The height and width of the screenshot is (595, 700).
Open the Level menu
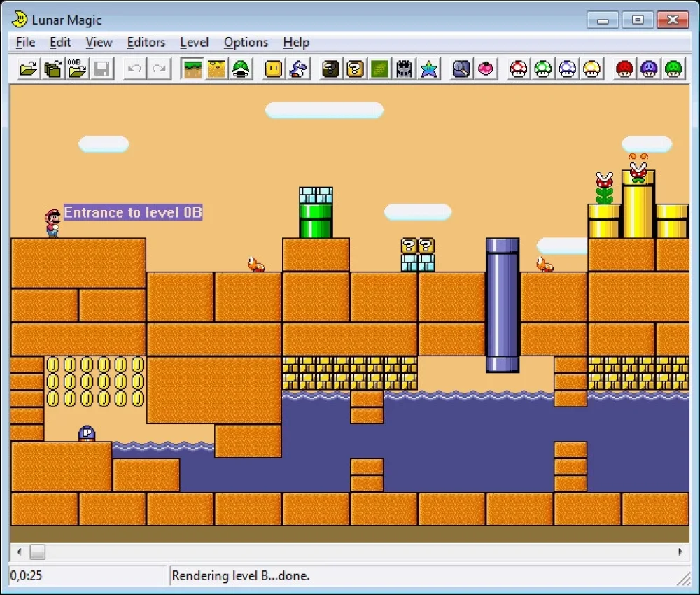(194, 43)
